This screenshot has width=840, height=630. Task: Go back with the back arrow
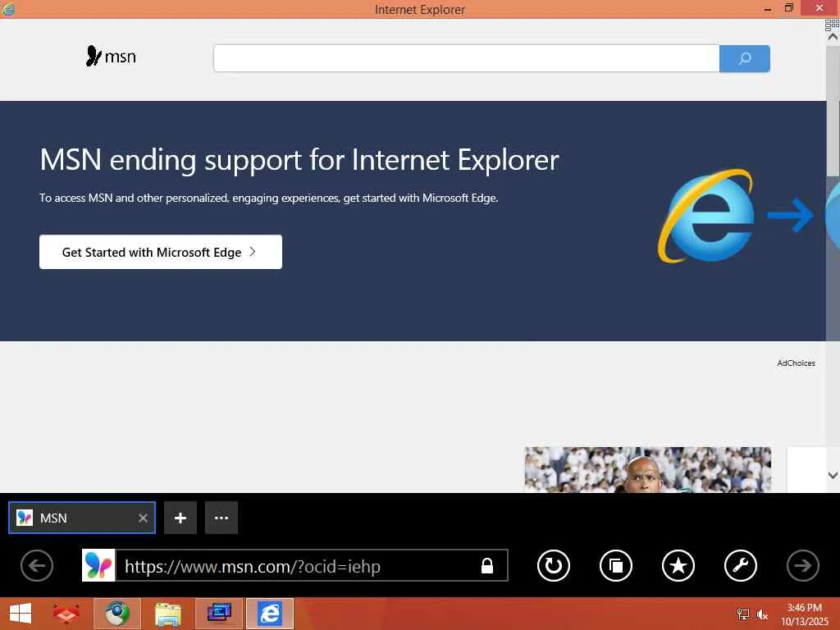pyautogui.click(x=37, y=565)
